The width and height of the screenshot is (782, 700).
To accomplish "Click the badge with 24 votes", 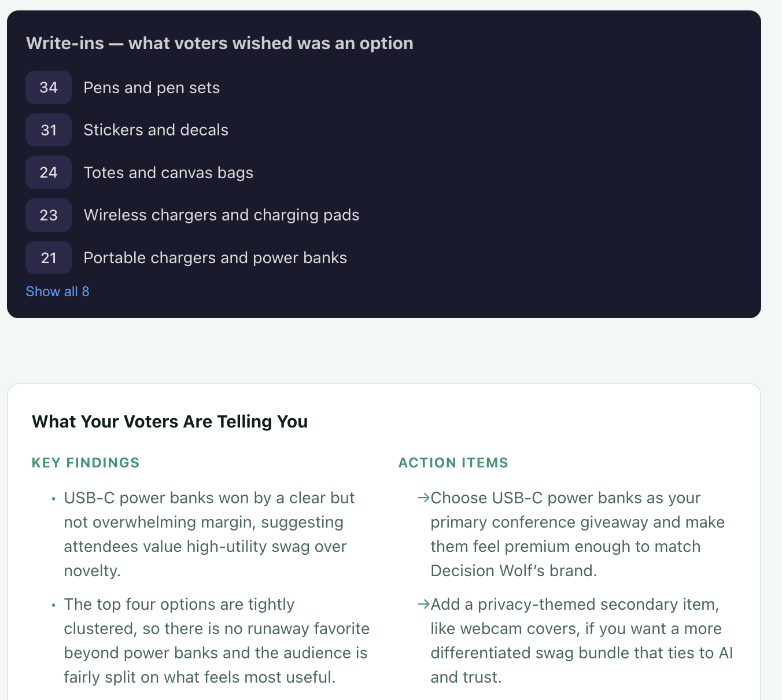I will pos(48,172).
